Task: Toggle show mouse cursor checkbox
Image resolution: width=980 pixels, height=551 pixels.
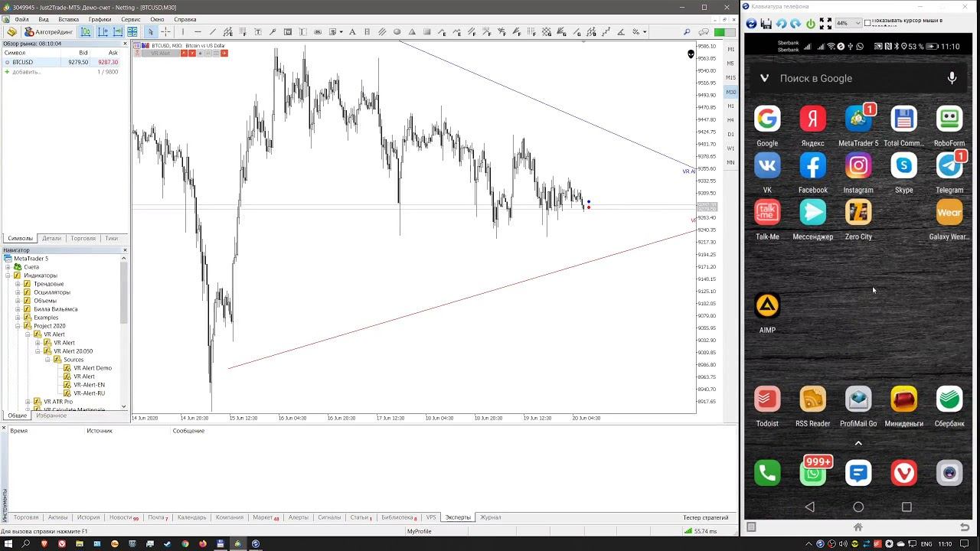Action: click(867, 23)
